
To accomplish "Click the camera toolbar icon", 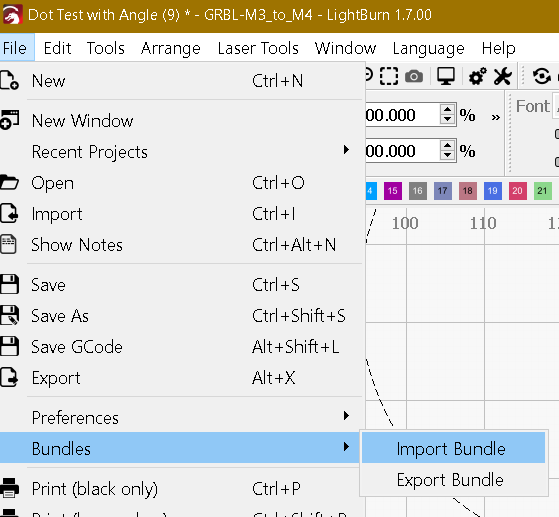I will [x=414, y=76].
